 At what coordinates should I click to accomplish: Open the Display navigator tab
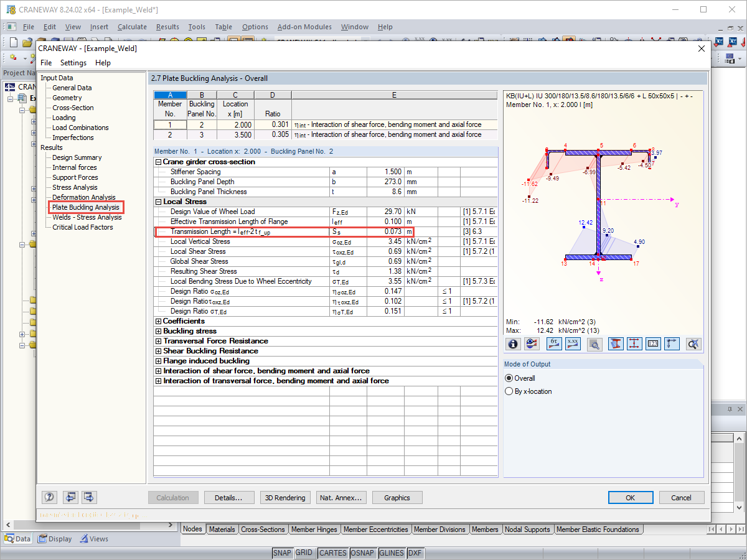click(55, 539)
